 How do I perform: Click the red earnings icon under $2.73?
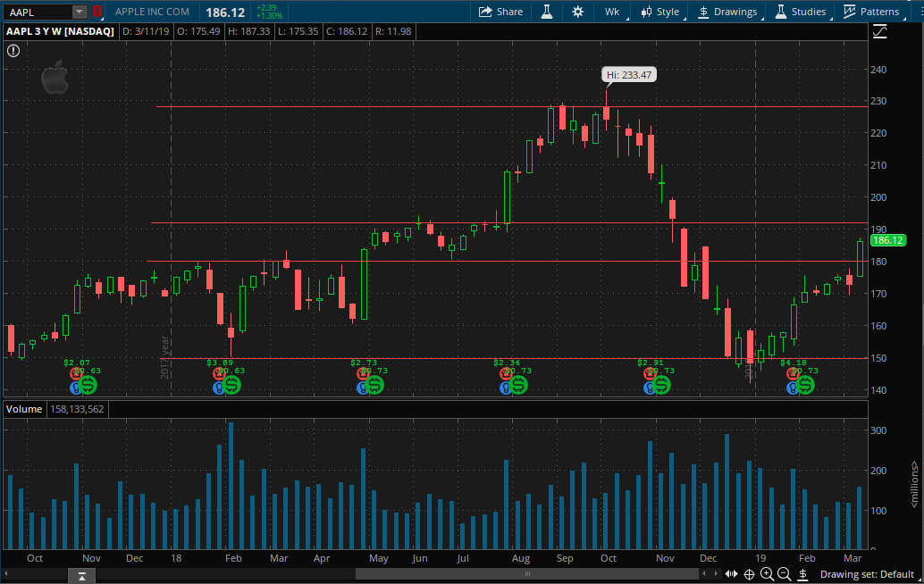363,373
